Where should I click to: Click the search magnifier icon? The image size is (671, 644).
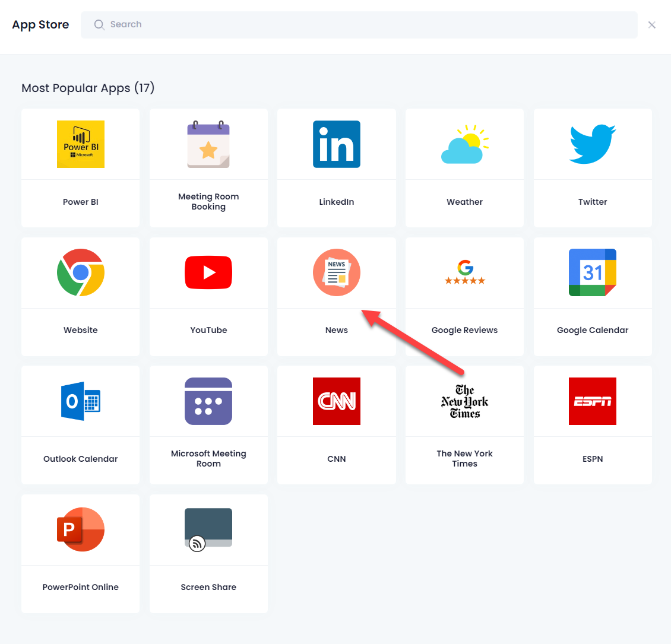(99, 25)
